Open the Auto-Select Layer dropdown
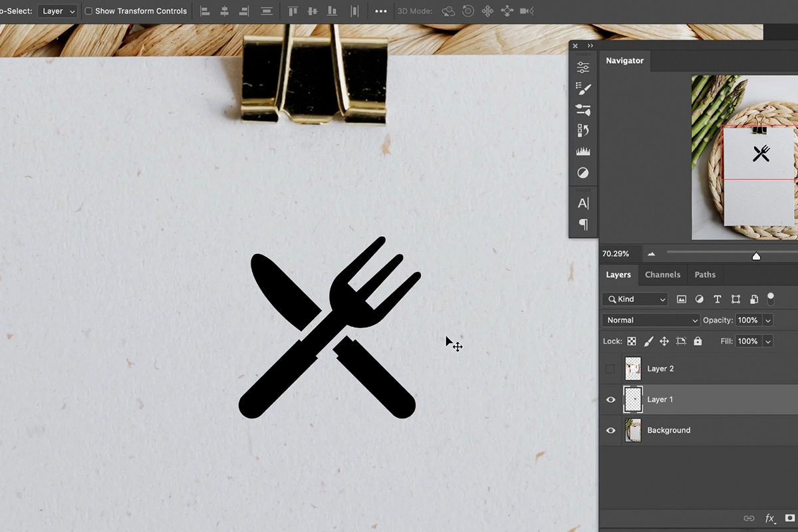798x532 pixels. pyautogui.click(x=57, y=11)
